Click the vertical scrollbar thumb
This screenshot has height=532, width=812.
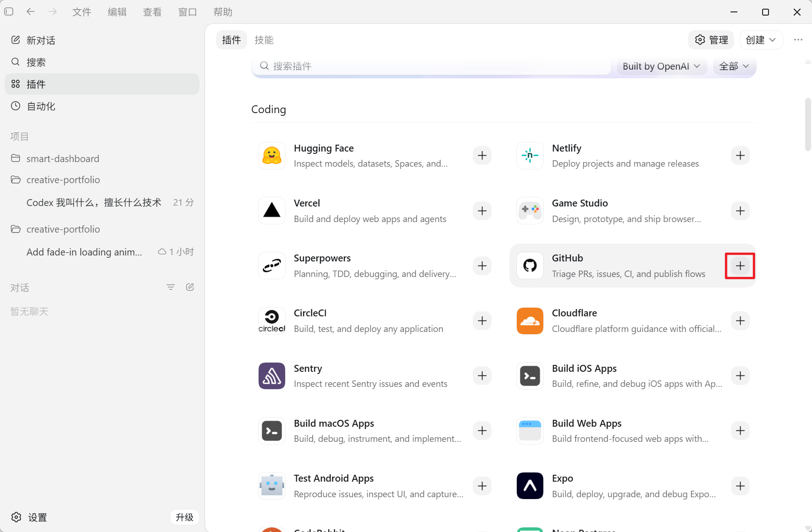[x=808, y=124]
